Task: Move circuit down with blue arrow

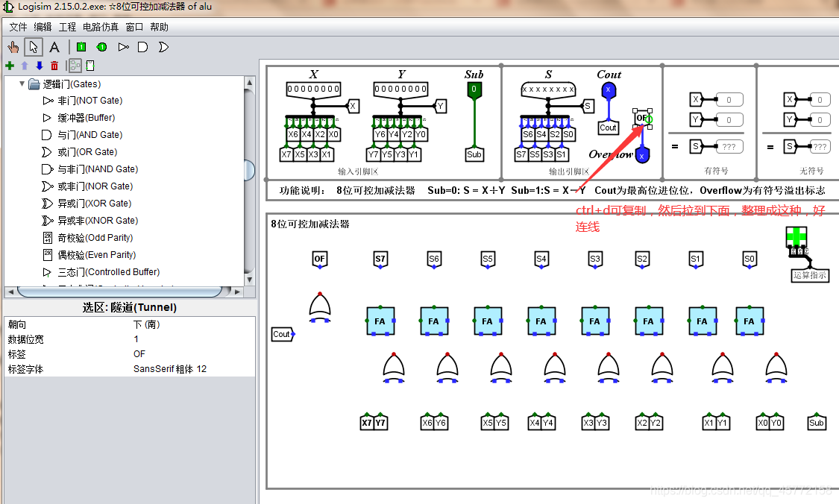Action: 39,66
